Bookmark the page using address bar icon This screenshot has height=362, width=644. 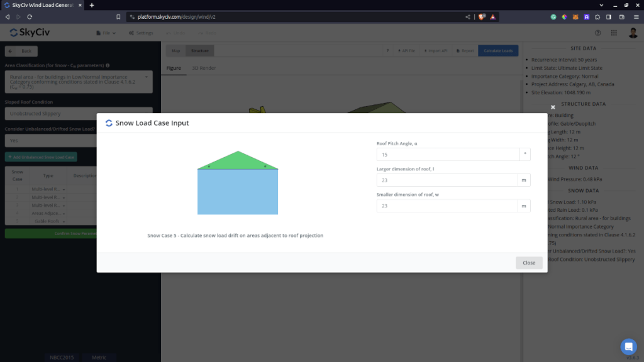click(118, 17)
